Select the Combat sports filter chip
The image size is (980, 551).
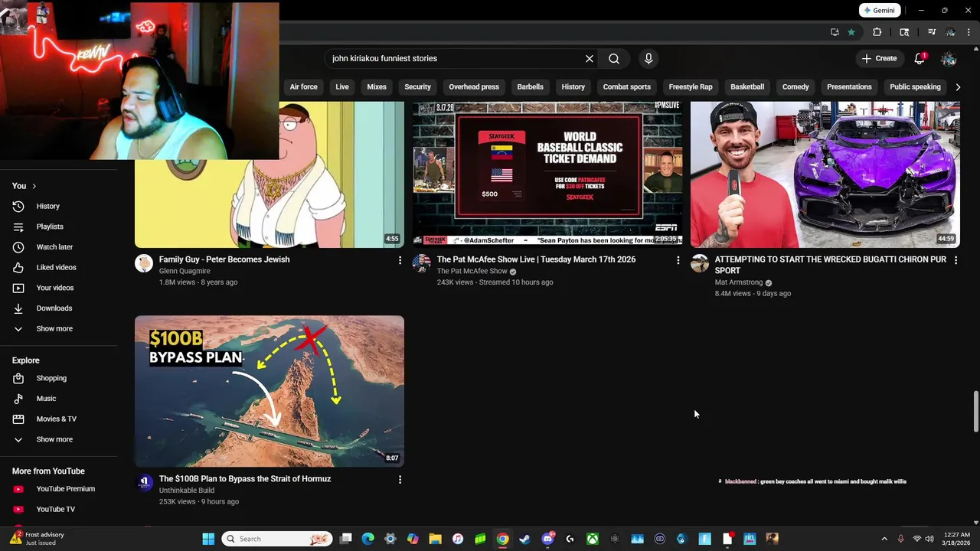626,87
